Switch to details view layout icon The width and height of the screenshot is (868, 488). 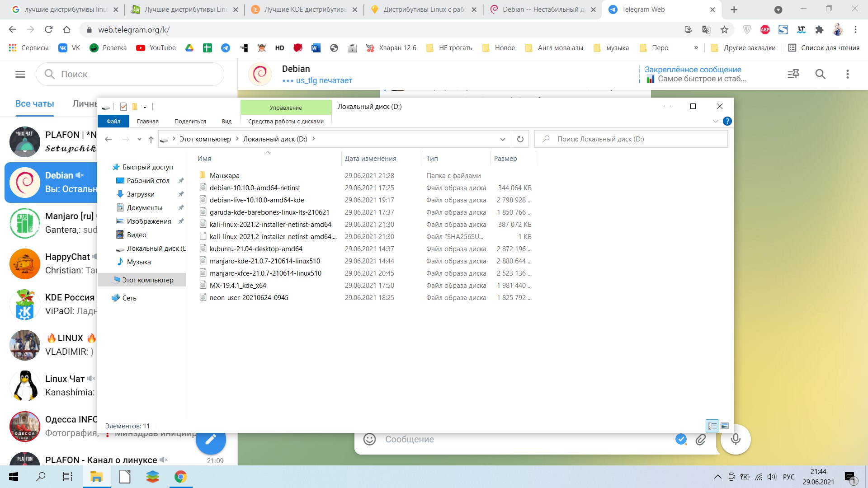pos(712,426)
